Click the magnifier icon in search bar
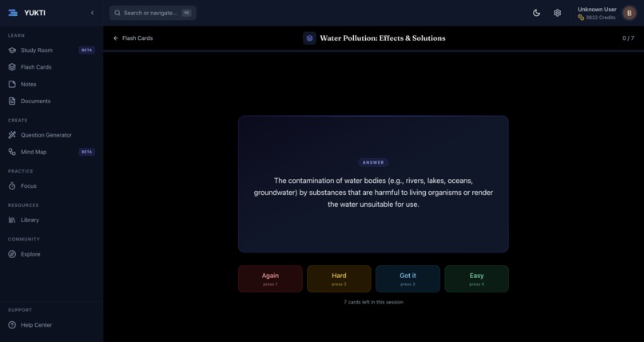The image size is (644, 342). 117,13
